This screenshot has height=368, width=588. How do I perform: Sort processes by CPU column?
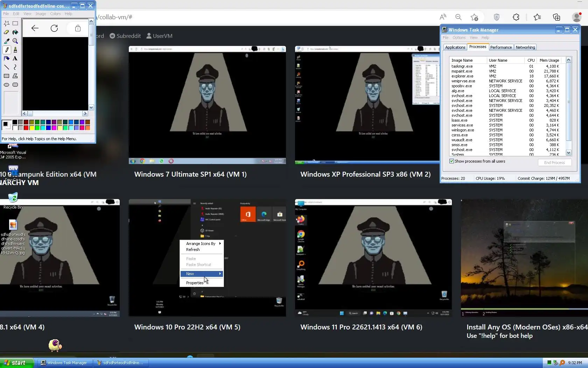531,60
